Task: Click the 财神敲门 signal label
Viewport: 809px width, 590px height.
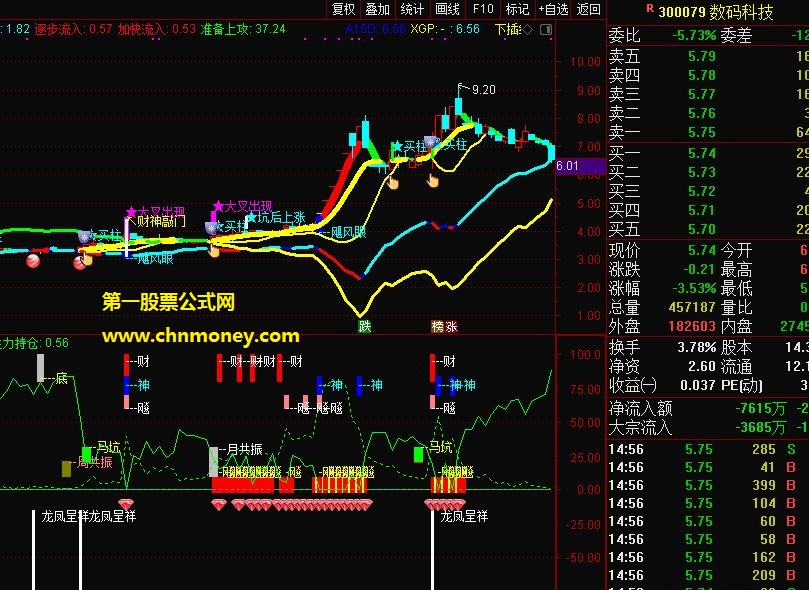Action: [160, 222]
